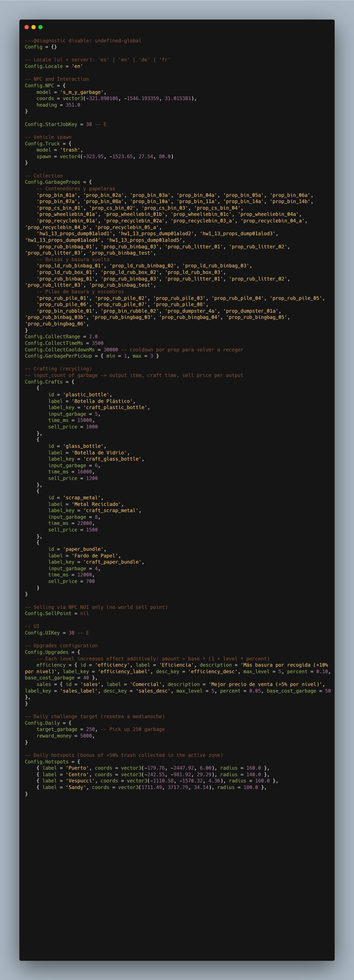Click the 'Config.GarbagePerPickup' line
This screenshot has height=980, width=354.
click(92, 356)
